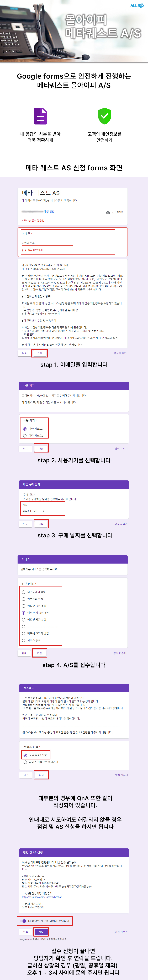
Task: Toggle the send-me-a-copy-of-my-responses switch
Action: 23,921
